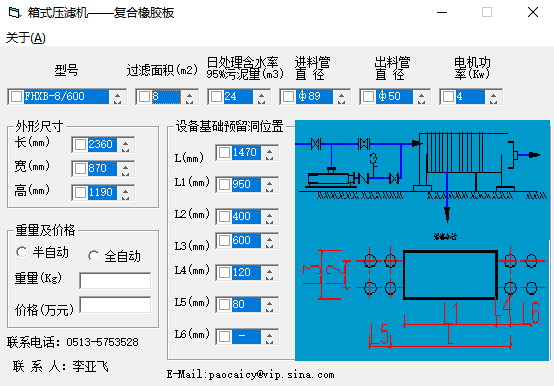
Task: Click the spinner on the 电机功率 field
Action: click(494, 97)
